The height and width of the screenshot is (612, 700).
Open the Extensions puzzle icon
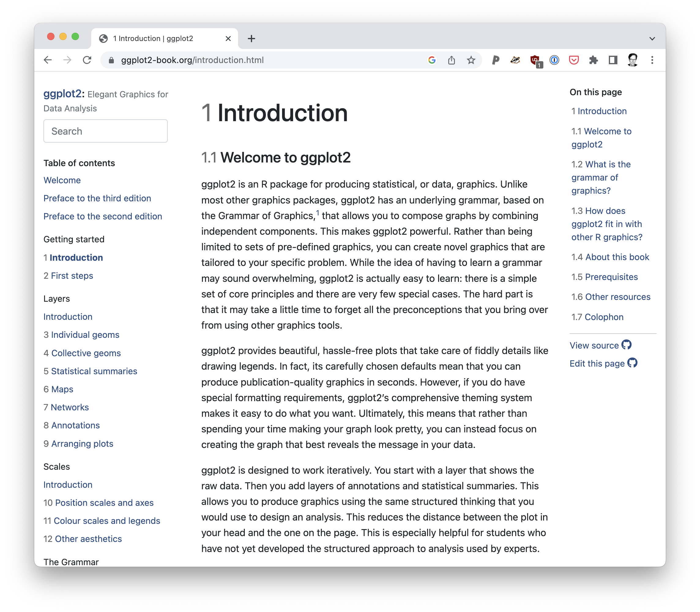tap(594, 60)
